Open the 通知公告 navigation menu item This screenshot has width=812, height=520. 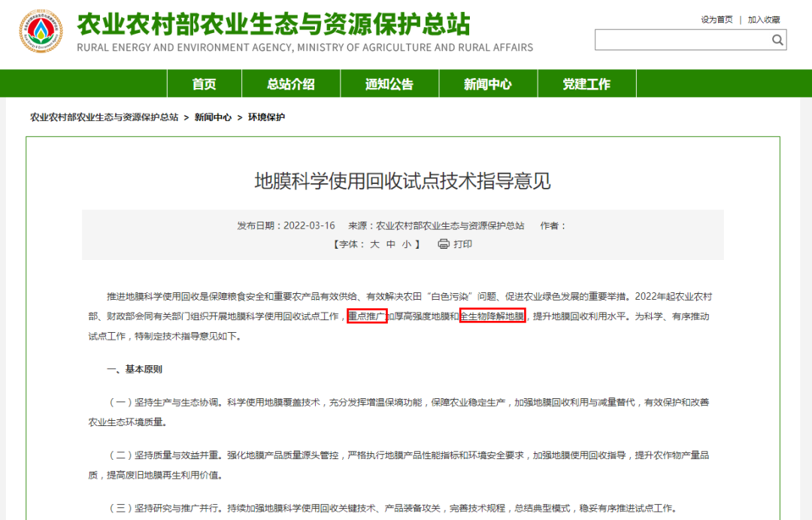(x=389, y=83)
